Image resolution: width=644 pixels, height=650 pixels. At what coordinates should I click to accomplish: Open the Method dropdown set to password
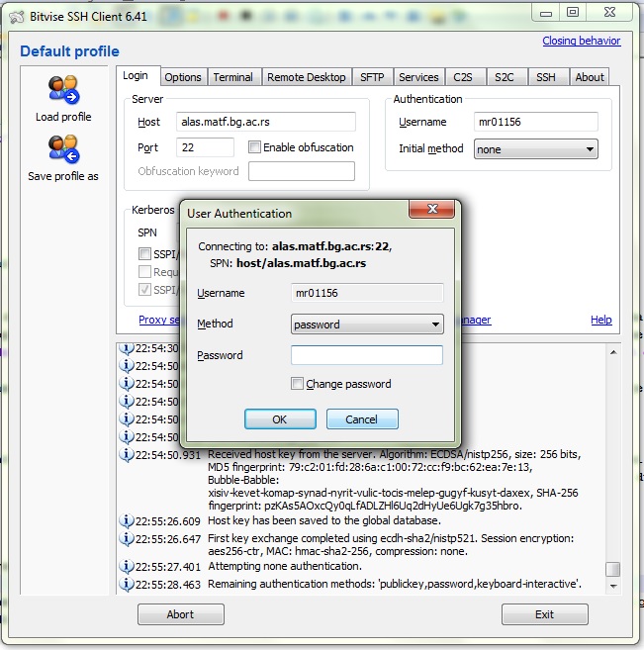tap(367, 325)
